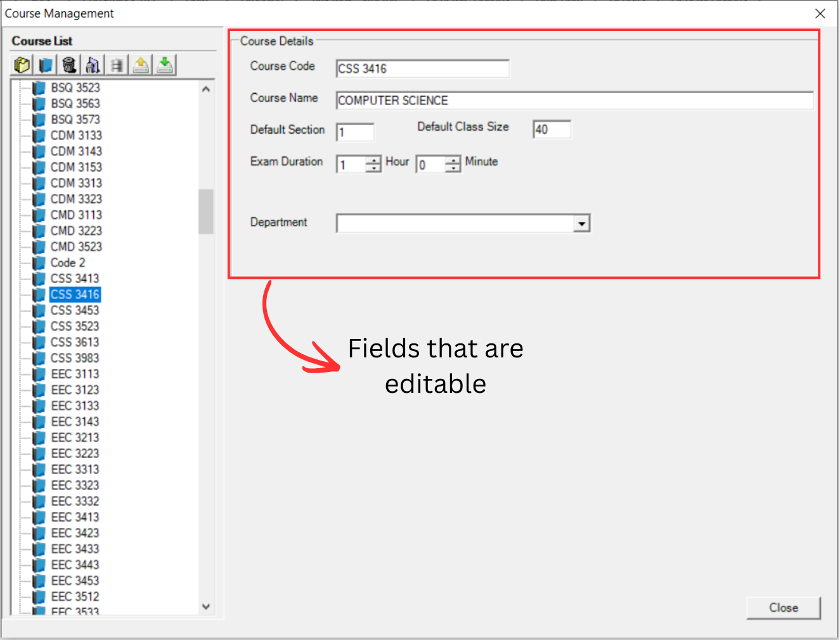Click into the Default Class Size field
The height and width of the screenshot is (640, 840).
tap(552, 129)
